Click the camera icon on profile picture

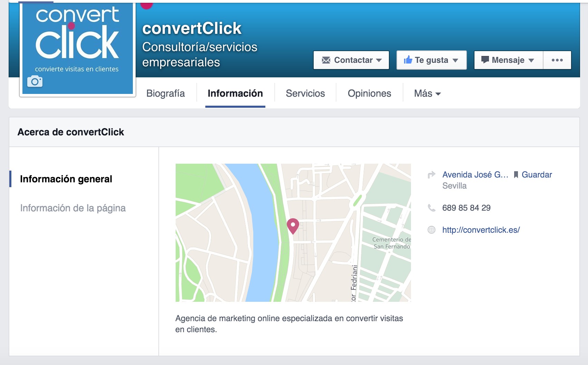(x=35, y=81)
